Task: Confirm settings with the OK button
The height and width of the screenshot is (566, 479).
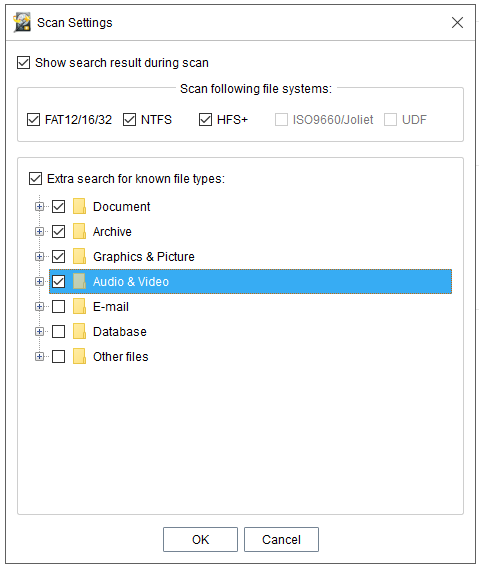Action: click(x=200, y=539)
